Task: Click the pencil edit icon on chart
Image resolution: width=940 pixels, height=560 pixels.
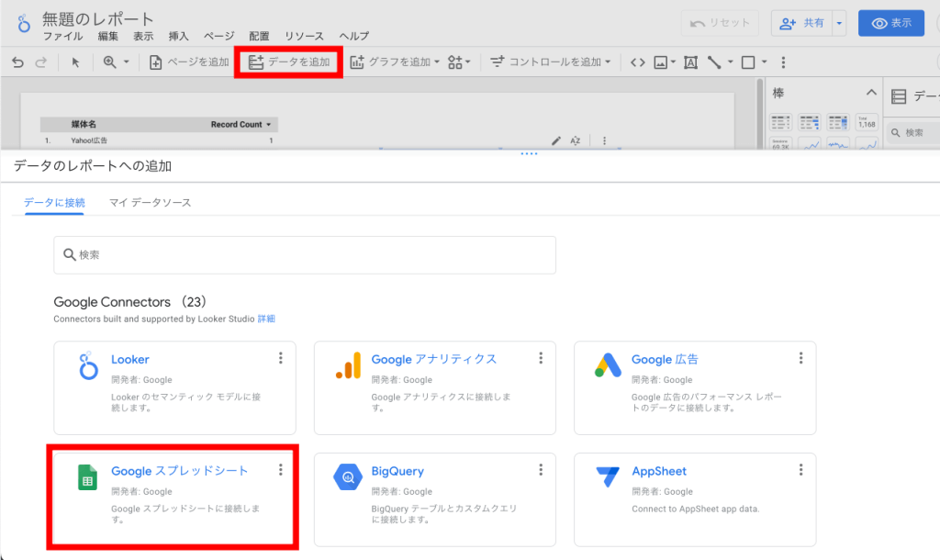Action: 556,140
